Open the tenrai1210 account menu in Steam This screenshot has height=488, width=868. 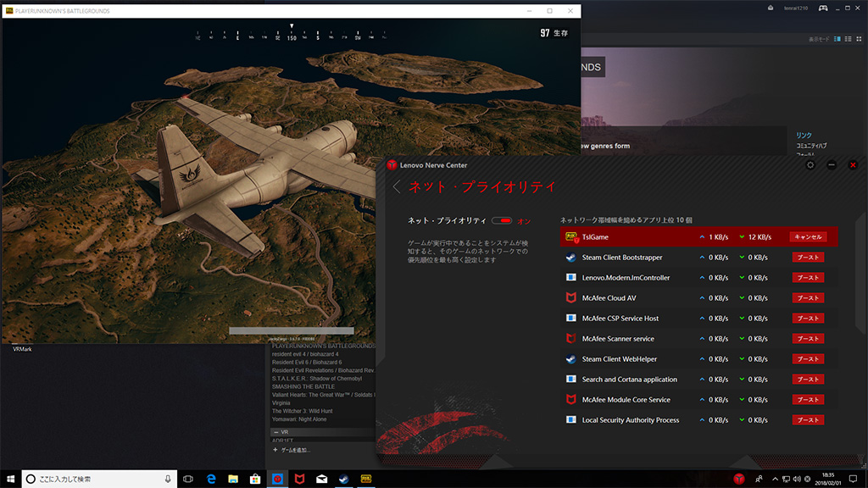click(795, 8)
